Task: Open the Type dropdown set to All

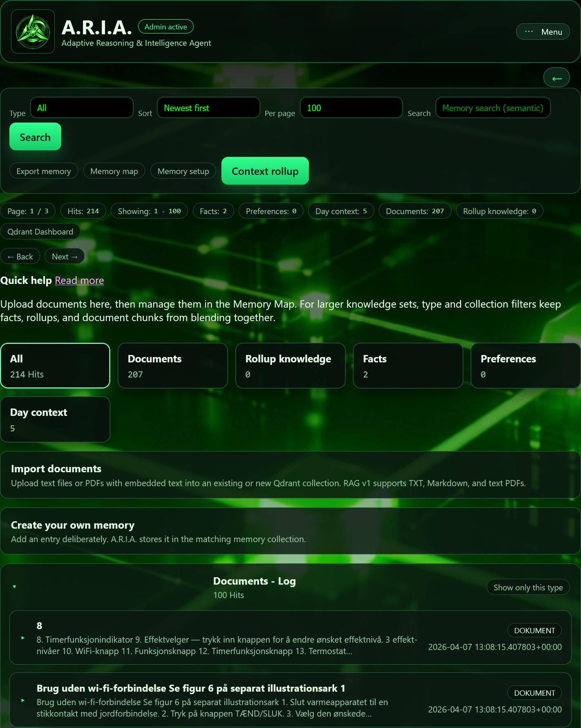Action: [x=82, y=108]
